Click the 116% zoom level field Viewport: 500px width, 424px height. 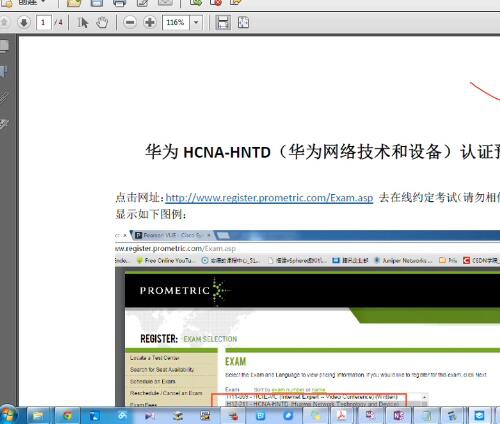point(176,23)
